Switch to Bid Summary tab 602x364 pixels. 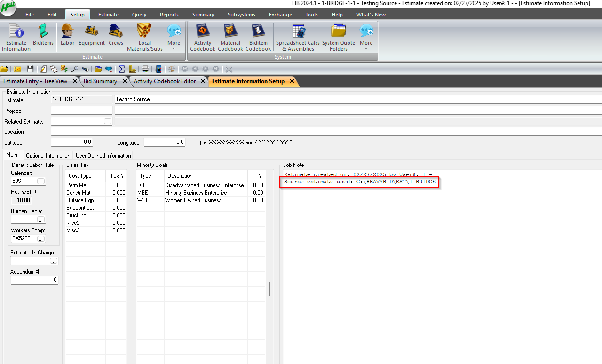100,81
